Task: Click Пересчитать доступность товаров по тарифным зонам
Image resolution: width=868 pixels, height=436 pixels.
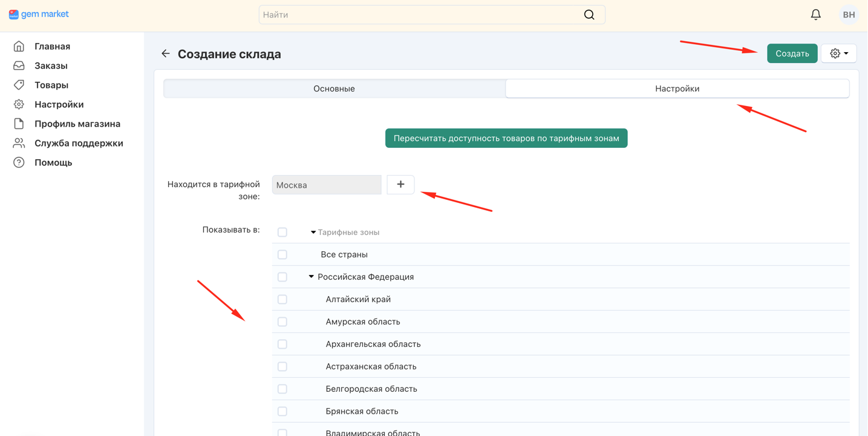Action: point(506,138)
